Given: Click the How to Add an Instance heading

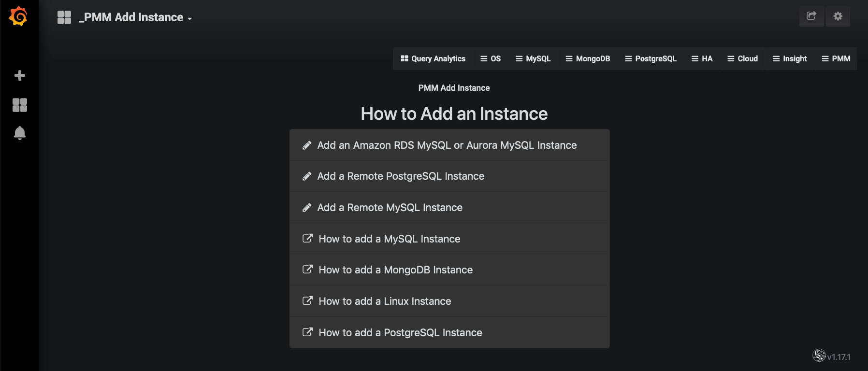Looking at the screenshot, I should pos(454,114).
